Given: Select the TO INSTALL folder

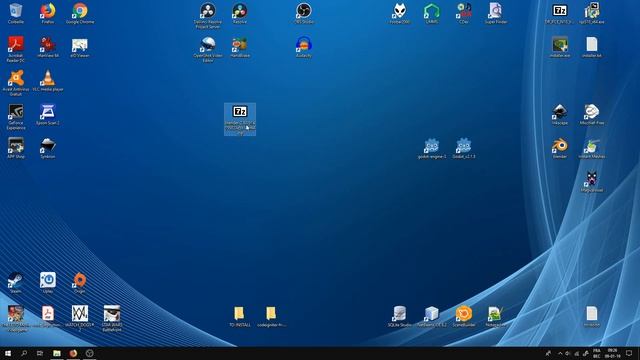Looking at the screenshot, I should pyautogui.click(x=240, y=316).
